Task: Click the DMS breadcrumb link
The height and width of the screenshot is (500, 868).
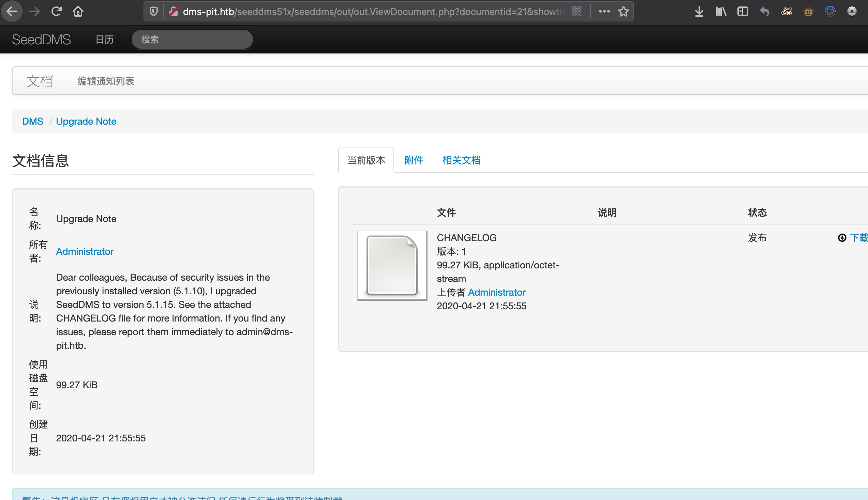Action: pos(33,121)
